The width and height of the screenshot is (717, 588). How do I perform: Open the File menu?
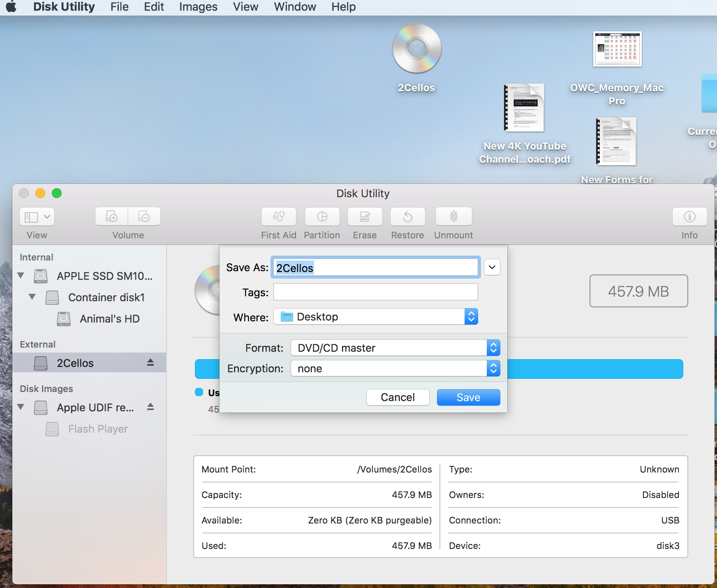pos(119,7)
